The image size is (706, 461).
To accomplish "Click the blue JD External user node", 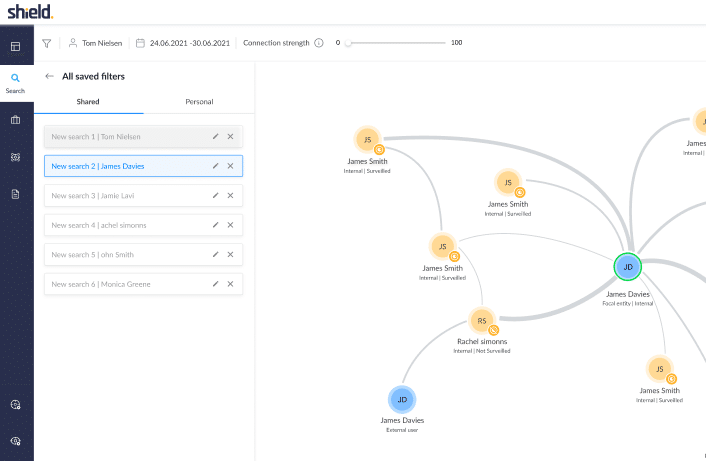I will click(402, 399).
